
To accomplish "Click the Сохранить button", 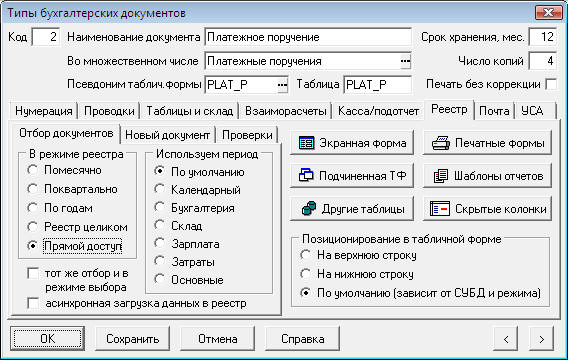I will point(133,339).
